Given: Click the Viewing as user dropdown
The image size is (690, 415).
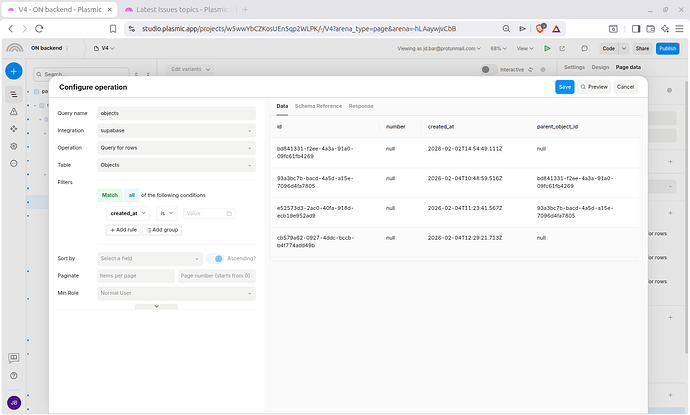Looking at the screenshot, I should (439, 48).
